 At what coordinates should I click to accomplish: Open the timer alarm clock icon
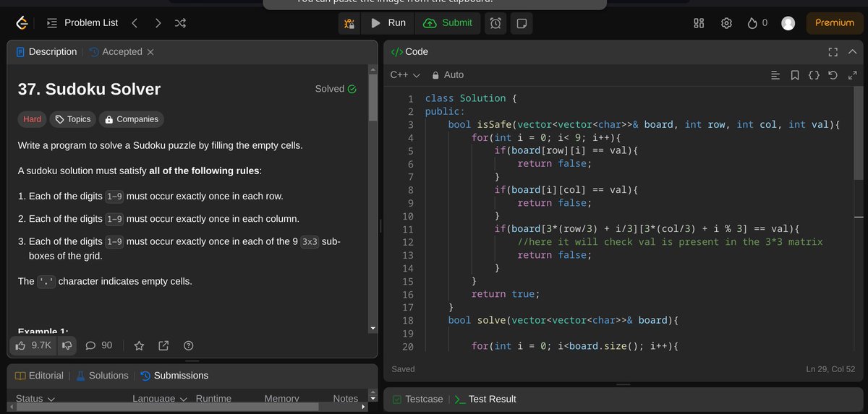(x=495, y=23)
